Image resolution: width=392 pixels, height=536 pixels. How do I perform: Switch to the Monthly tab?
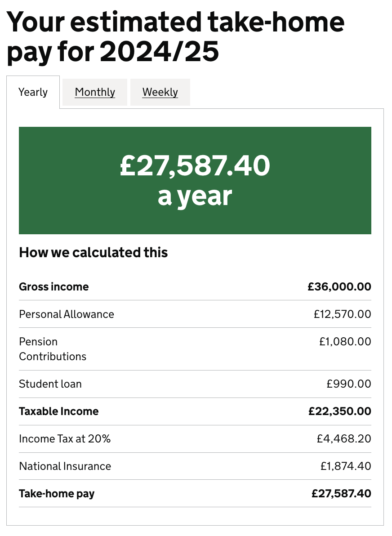click(95, 92)
